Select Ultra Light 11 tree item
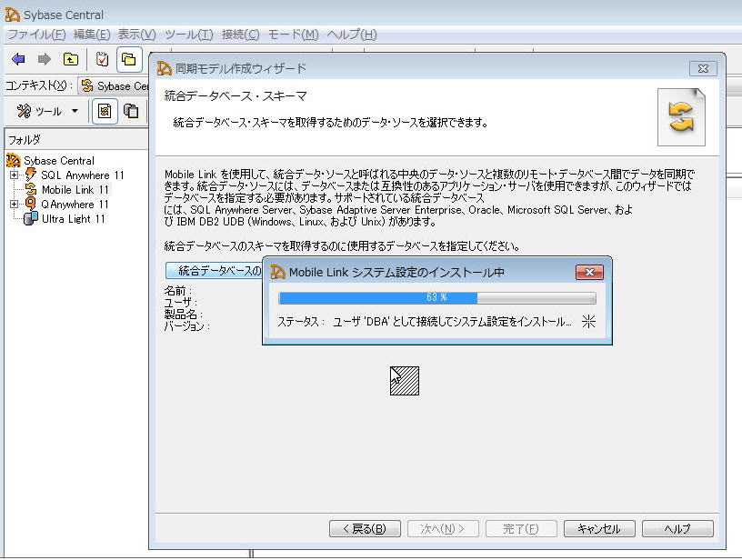This screenshot has width=742, height=560. 73,218
